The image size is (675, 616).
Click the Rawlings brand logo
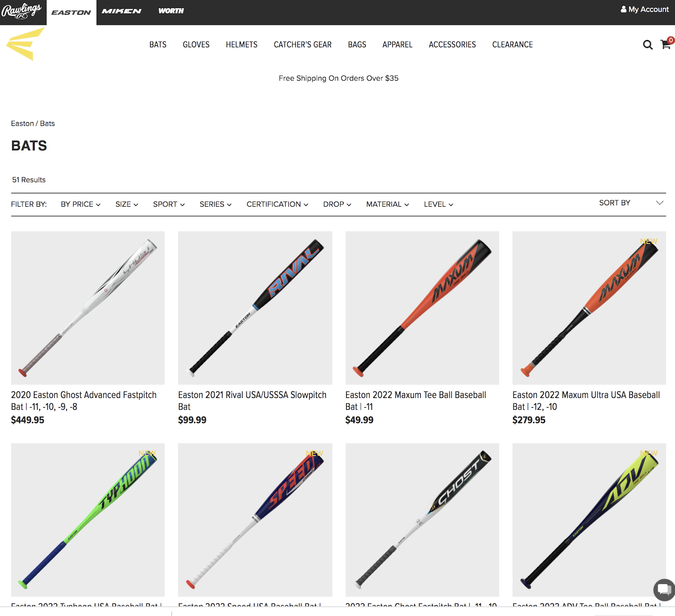click(22, 11)
